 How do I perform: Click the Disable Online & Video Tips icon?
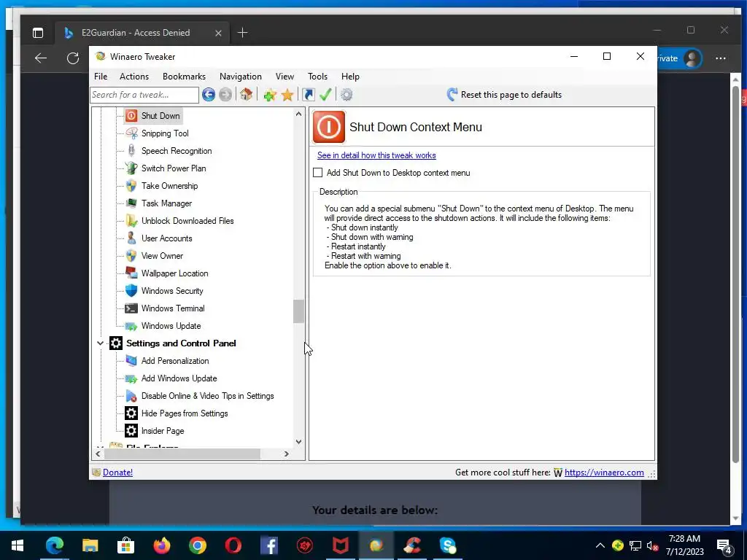click(x=131, y=396)
